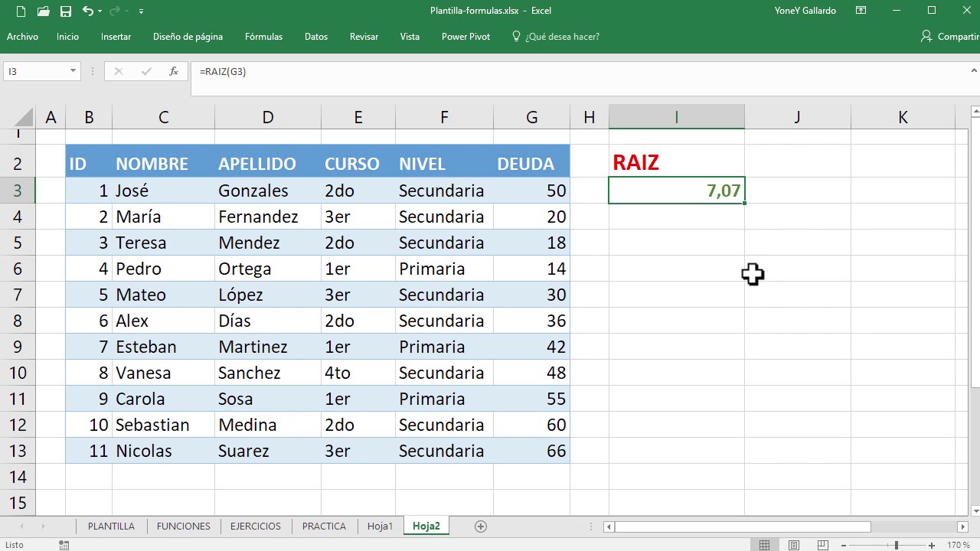Click the next sheet navigation arrow
Image resolution: width=980 pixels, height=551 pixels.
(x=43, y=527)
